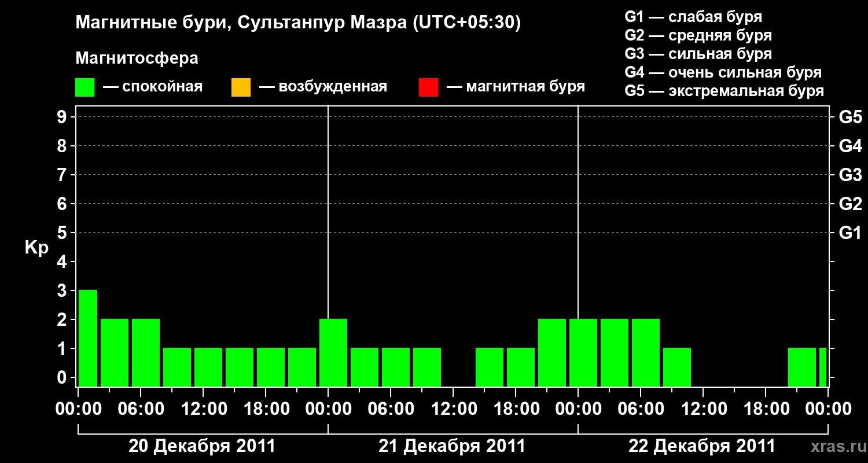Image resolution: width=868 pixels, height=463 pixels.
Task: Click the Kp 2 bar starting at 21 December midnight
Action: (333, 352)
